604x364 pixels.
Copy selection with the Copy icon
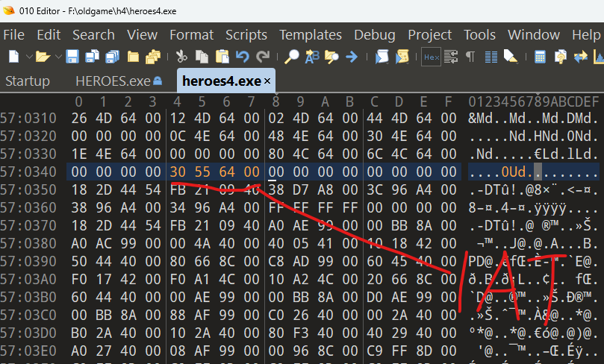coord(202,57)
